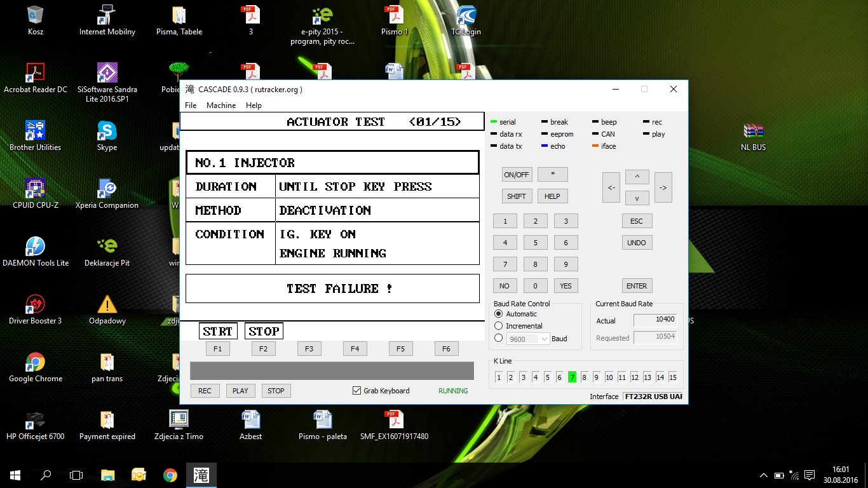Click F2 key for STOP
The height and width of the screenshot is (488, 868).
263,349
